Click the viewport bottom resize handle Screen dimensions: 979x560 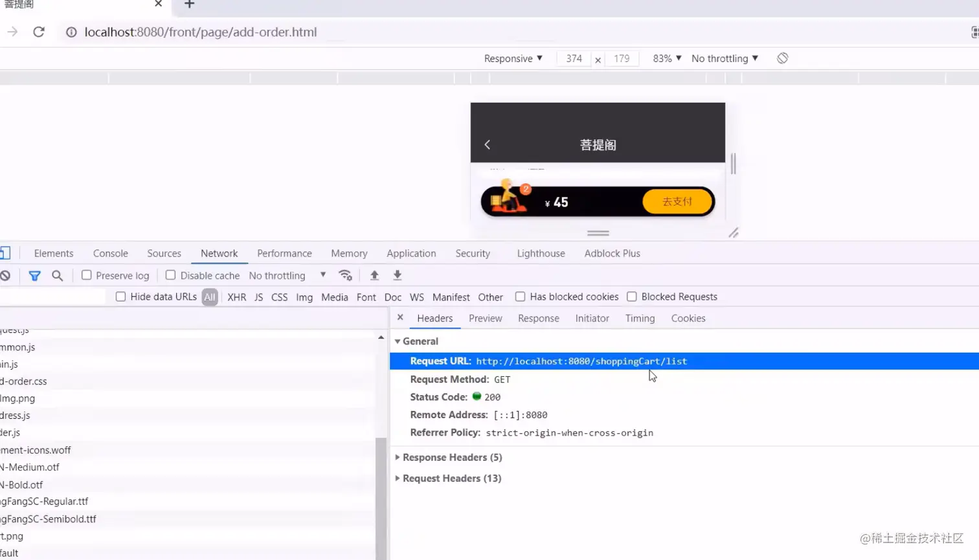pyautogui.click(x=598, y=233)
